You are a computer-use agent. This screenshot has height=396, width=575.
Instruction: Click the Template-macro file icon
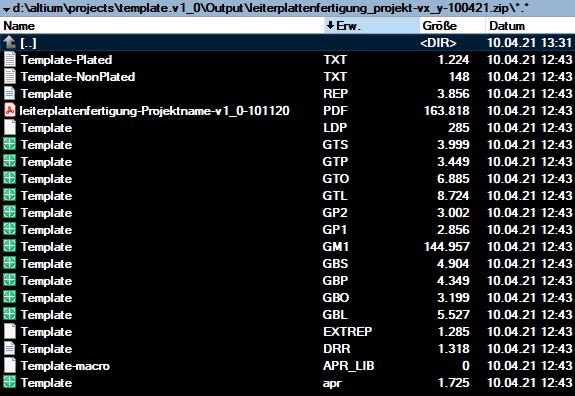10,365
